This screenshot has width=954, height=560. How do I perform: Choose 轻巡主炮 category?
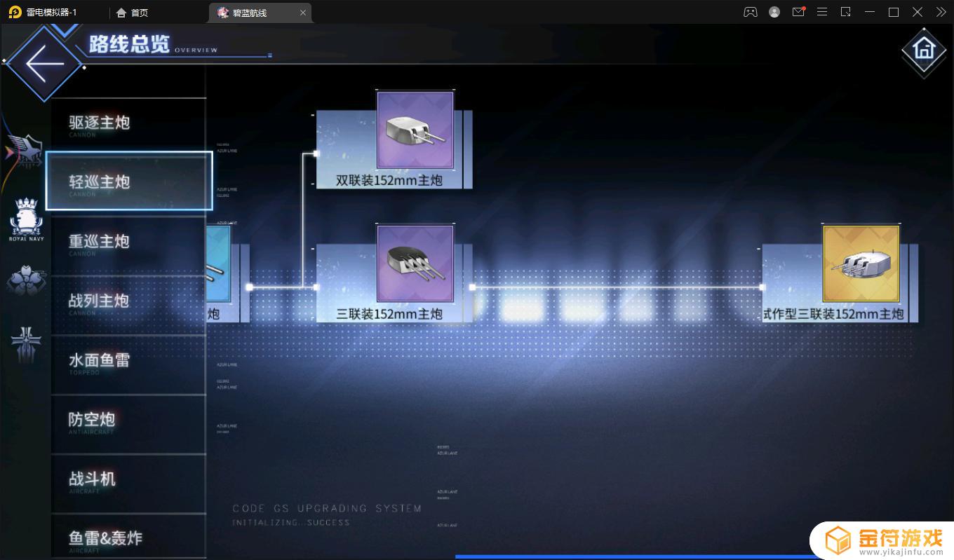point(129,181)
